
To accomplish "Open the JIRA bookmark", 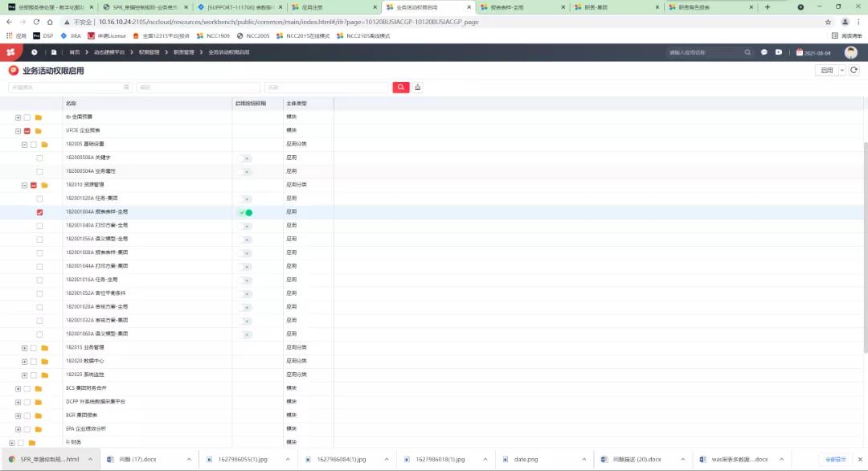I will [x=71, y=35].
